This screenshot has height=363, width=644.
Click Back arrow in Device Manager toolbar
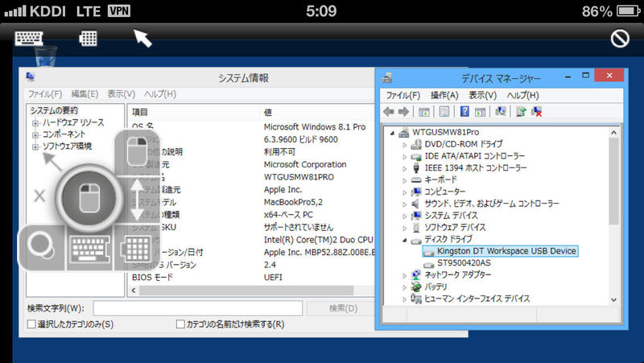389,112
